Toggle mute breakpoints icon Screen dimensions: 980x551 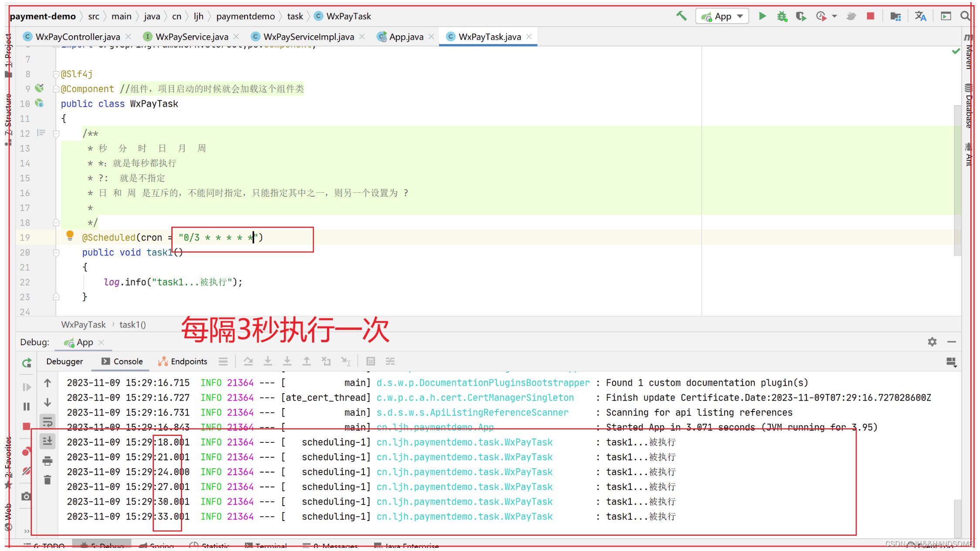coord(27,471)
